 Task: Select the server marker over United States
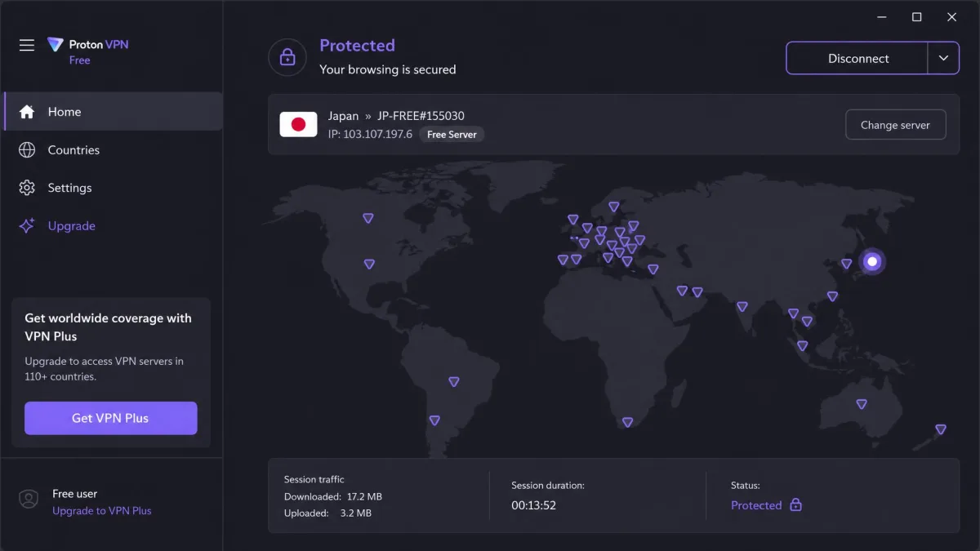369,264
